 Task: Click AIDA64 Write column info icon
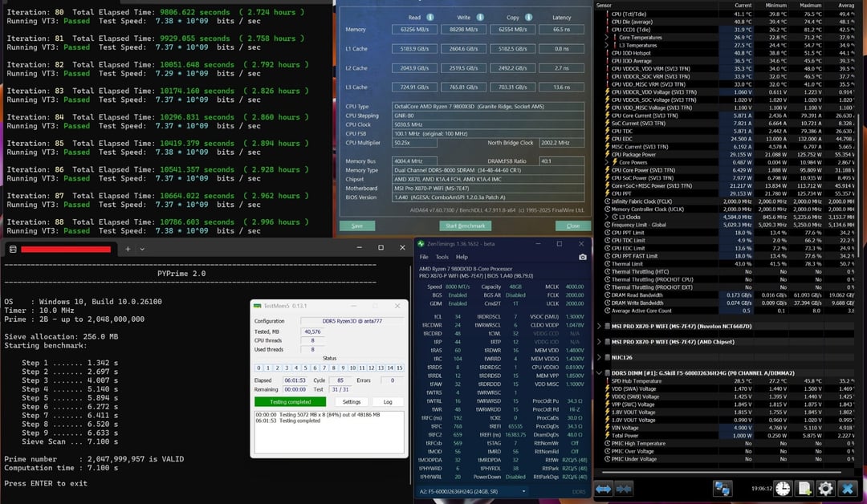click(480, 17)
